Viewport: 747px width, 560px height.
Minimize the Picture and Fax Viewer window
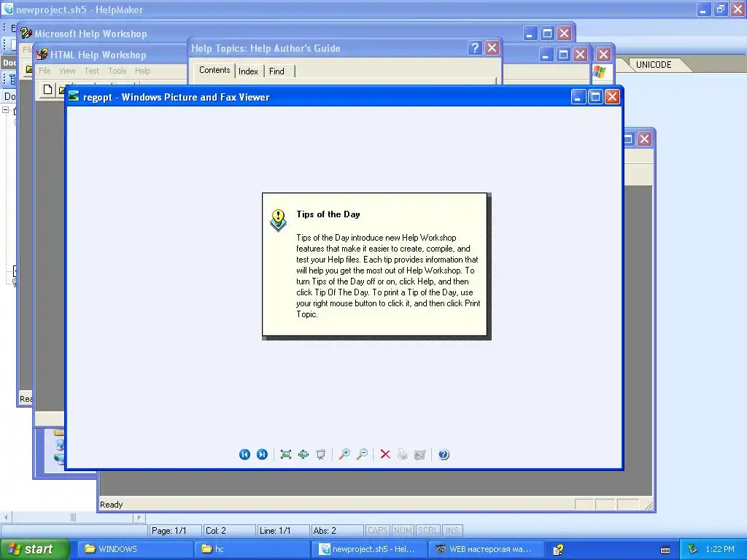click(x=578, y=97)
